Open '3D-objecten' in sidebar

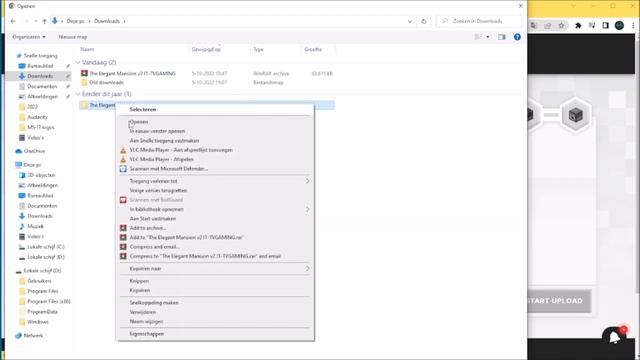pyautogui.click(x=41, y=175)
